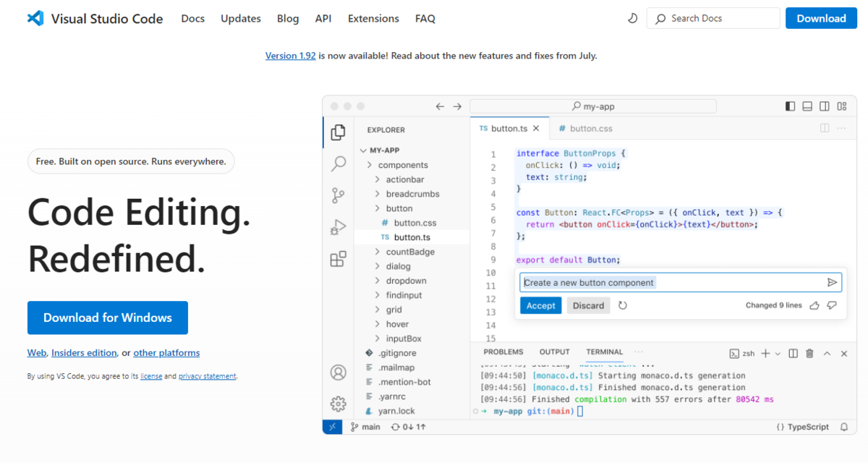Click the notifications bell in status bar

tap(843, 427)
